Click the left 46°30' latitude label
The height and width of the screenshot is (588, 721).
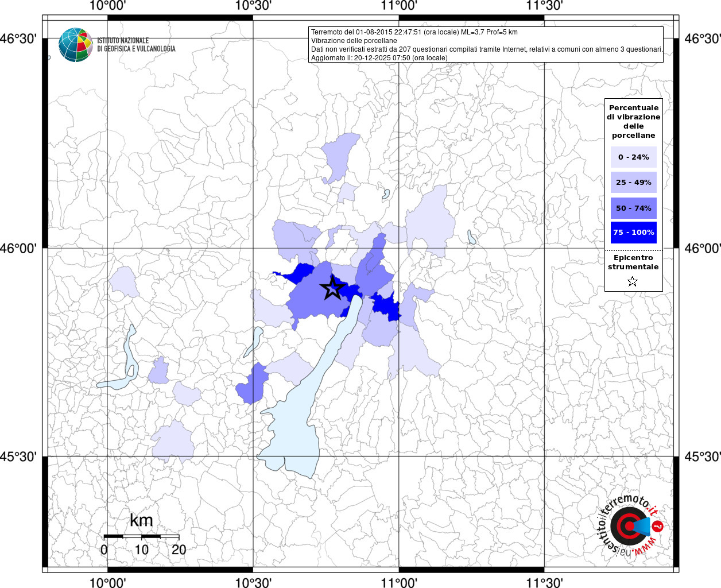click(18, 39)
